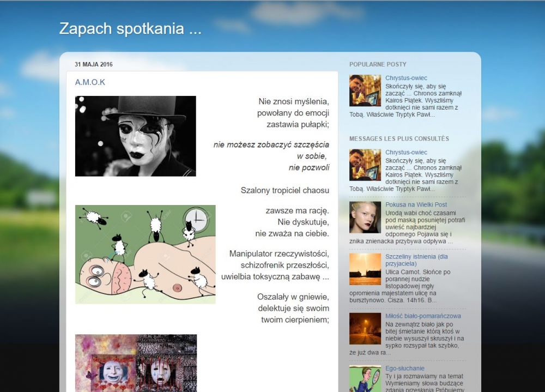Viewport: 545px width, 392px height.
Task: Click the Miłość biało-pomarańczowa night street thumbnail
Action: tap(365, 328)
